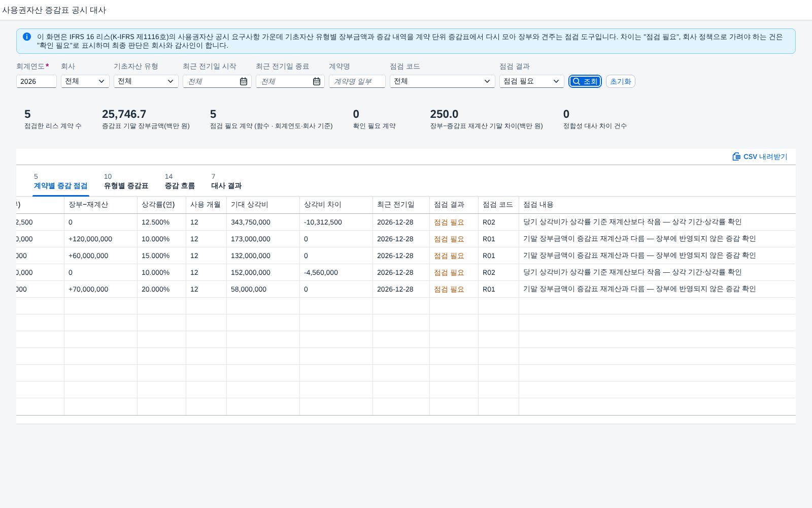Open the calendar for 최근 전기일 시작

[244, 81]
